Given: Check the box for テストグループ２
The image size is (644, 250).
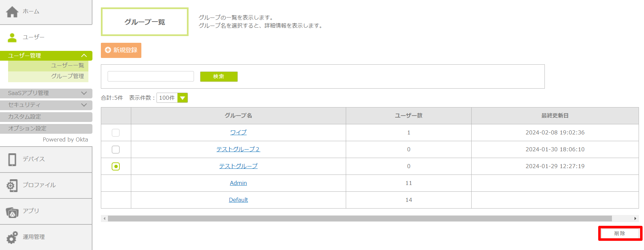Looking at the screenshot, I should (116, 150).
